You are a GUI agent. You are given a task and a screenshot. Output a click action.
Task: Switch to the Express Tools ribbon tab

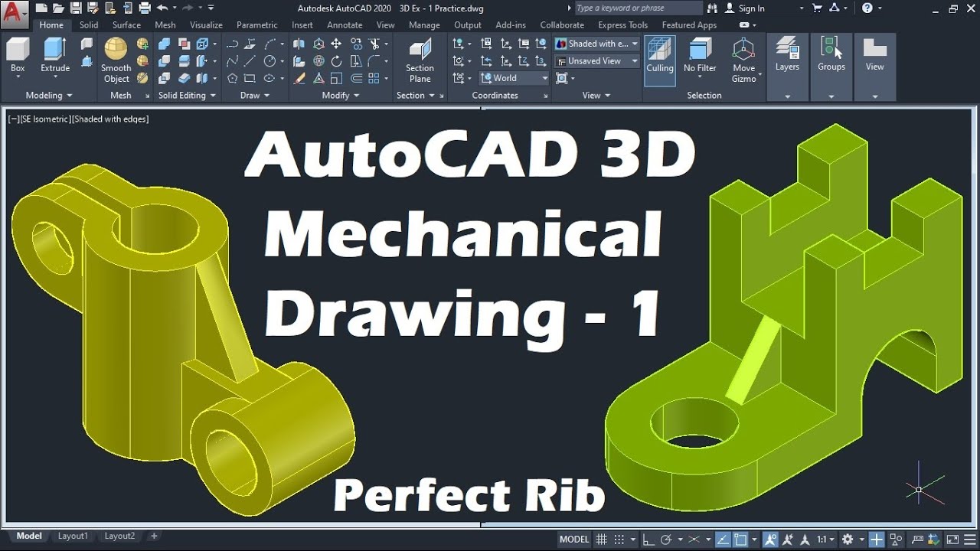coord(622,25)
